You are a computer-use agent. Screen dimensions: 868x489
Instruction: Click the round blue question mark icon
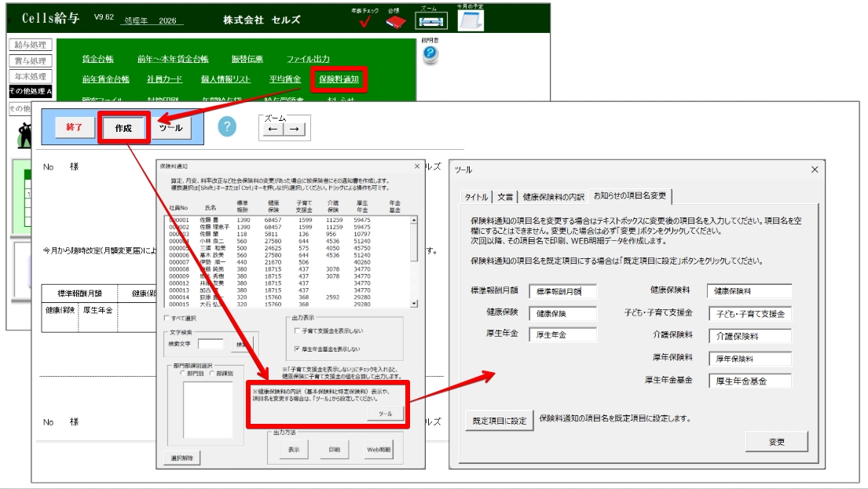pyautogui.click(x=227, y=126)
